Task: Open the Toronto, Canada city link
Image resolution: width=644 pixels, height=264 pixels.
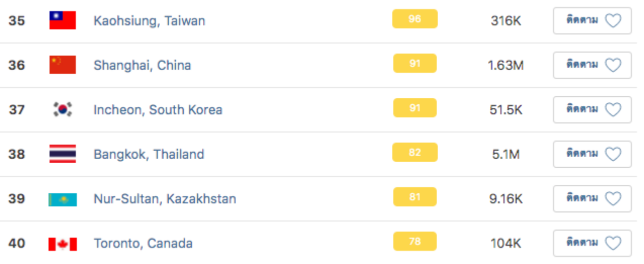Action: pyautogui.click(x=143, y=243)
